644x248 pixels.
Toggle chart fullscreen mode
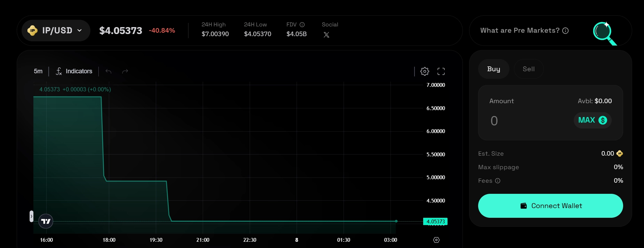[x=441, y=71]
